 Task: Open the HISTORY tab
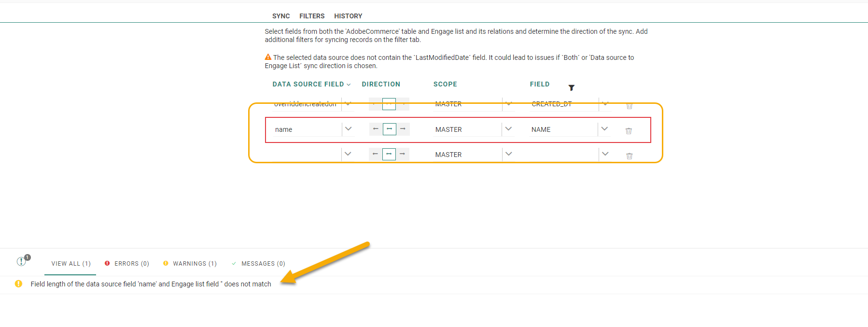point(348,16)
